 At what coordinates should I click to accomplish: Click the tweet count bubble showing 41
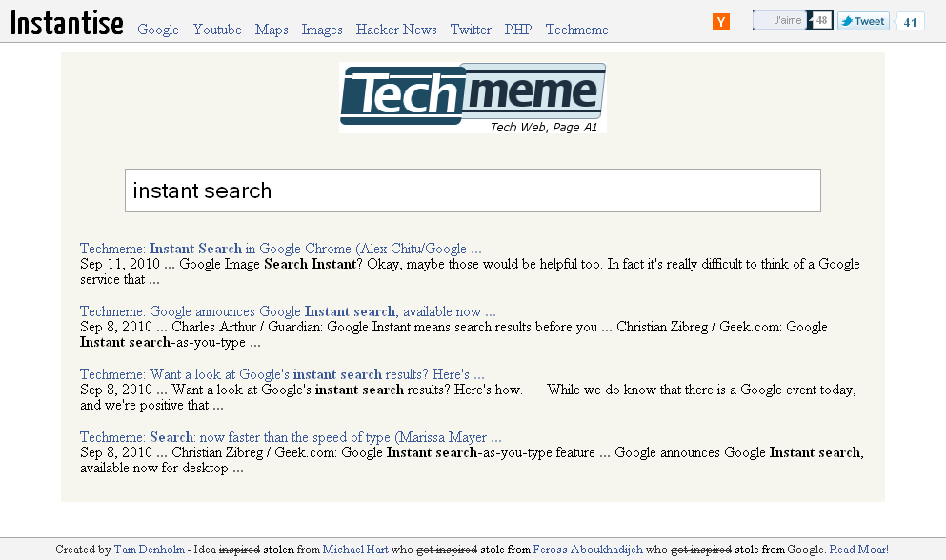pos(910,22)
